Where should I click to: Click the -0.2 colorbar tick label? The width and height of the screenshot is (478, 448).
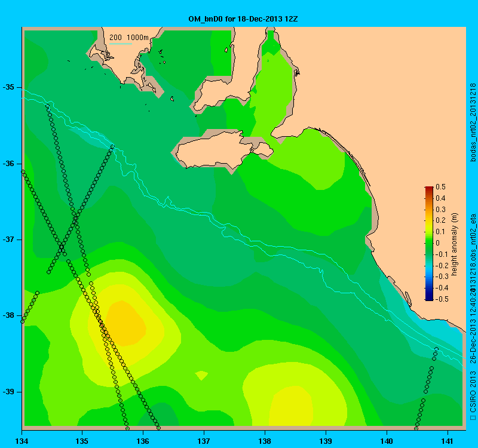[x=441, y=265]
